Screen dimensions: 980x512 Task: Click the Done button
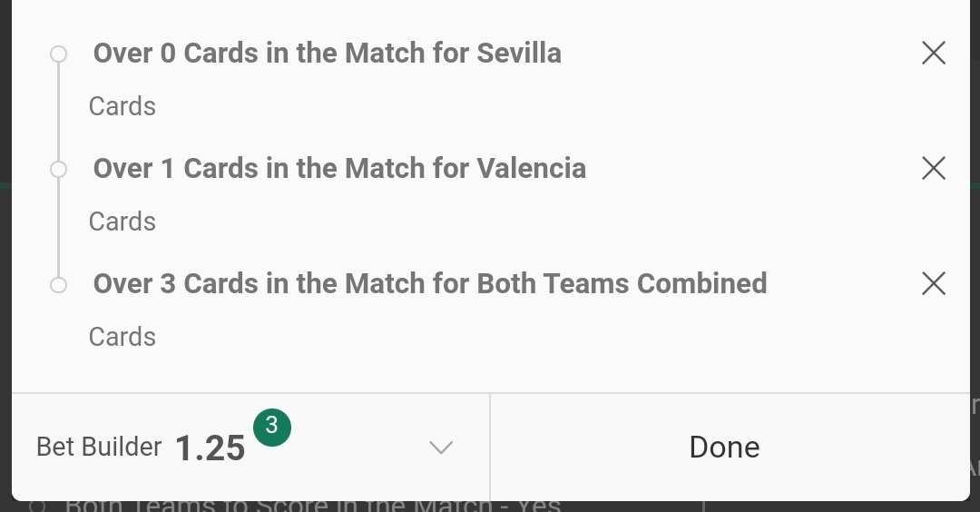point(724,447)
